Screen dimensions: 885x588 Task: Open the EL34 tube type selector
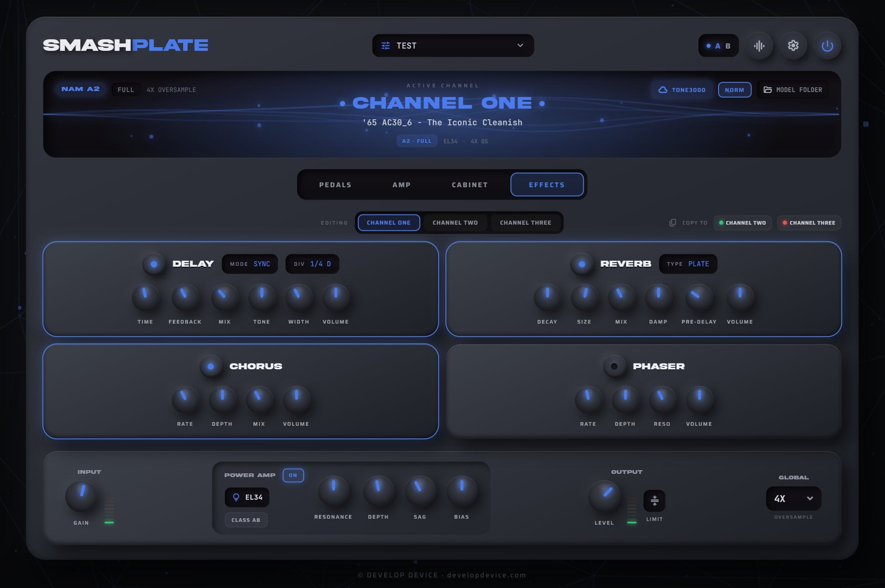pos(247,497)
